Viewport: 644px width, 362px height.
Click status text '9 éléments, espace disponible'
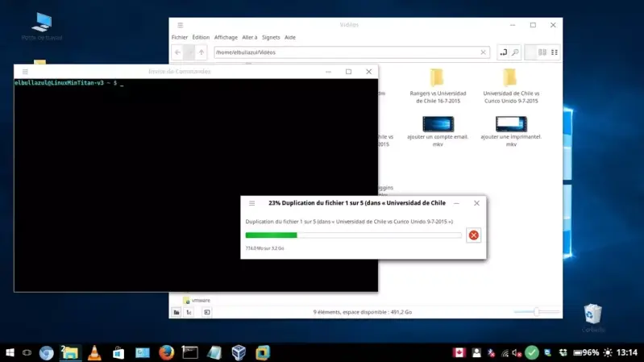(x=362, y=312)
